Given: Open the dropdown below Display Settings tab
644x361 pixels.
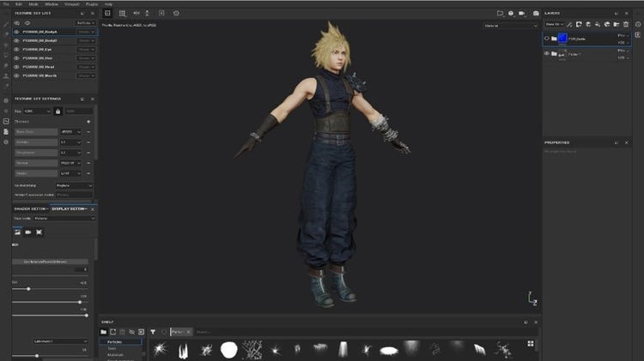Looking at the screenshot, I should click(x=64, y=219).
